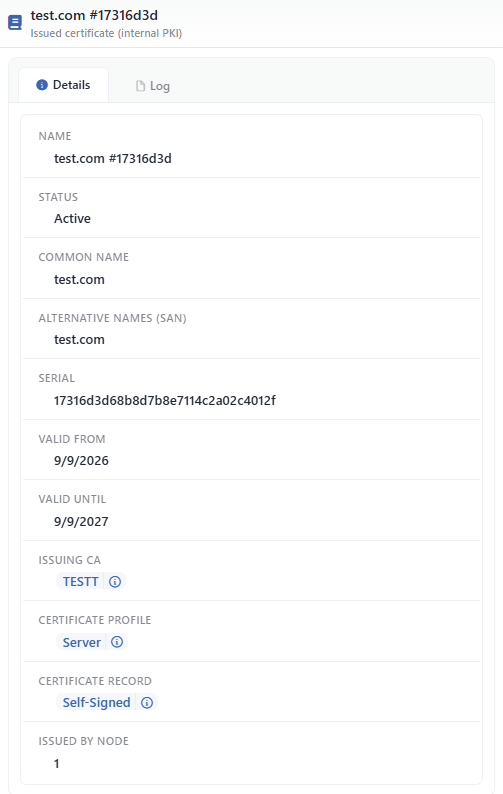Open the TESTT issuing CA link
This screenshot has width=503, height=794.
pos(81,581)
